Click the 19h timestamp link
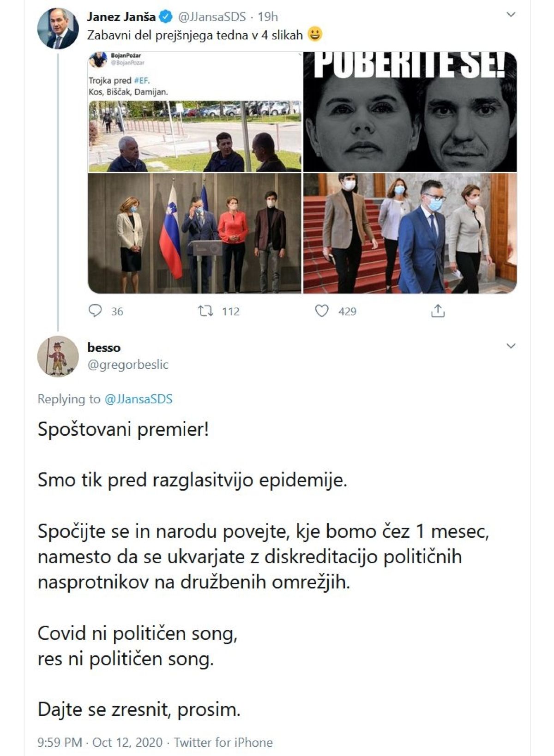The height and width of the screenshot is (756, 554). coord(268,17)
